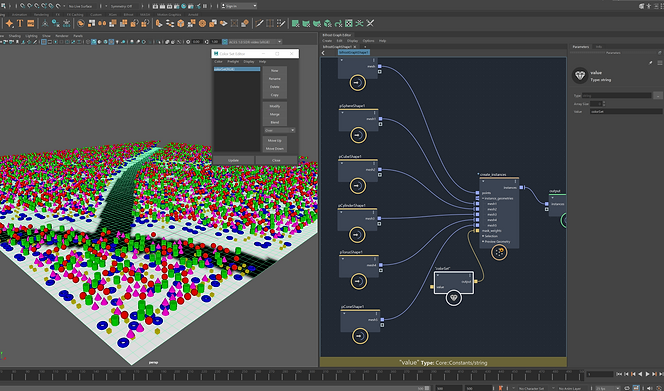Click the current frame field on timeline
Screen dimensions: 664x391
600,374
